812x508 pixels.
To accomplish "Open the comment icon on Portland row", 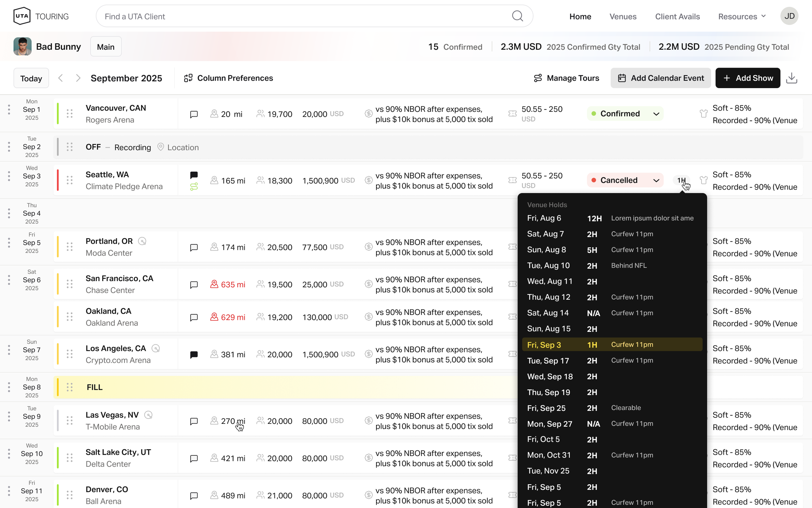I will 194,248.
